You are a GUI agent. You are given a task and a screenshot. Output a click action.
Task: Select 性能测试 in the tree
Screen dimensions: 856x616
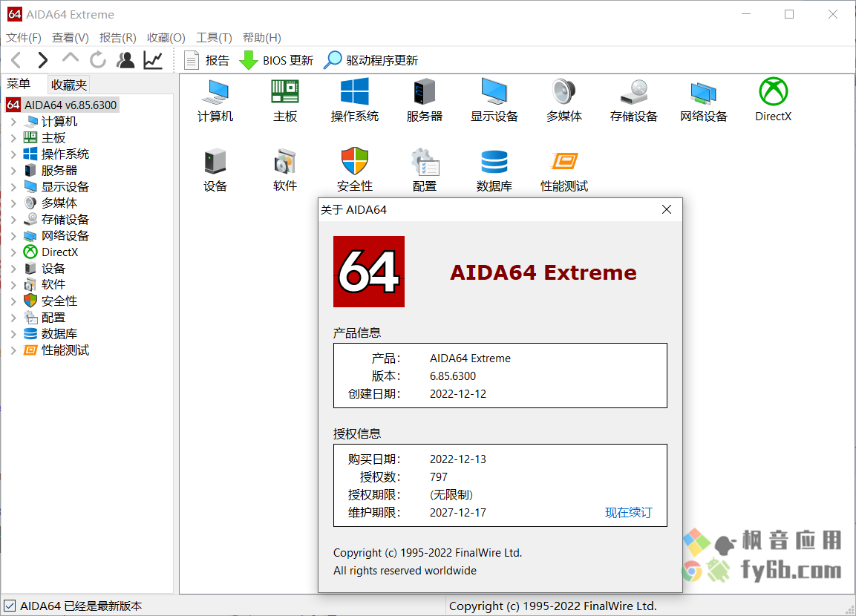(65, 350)
